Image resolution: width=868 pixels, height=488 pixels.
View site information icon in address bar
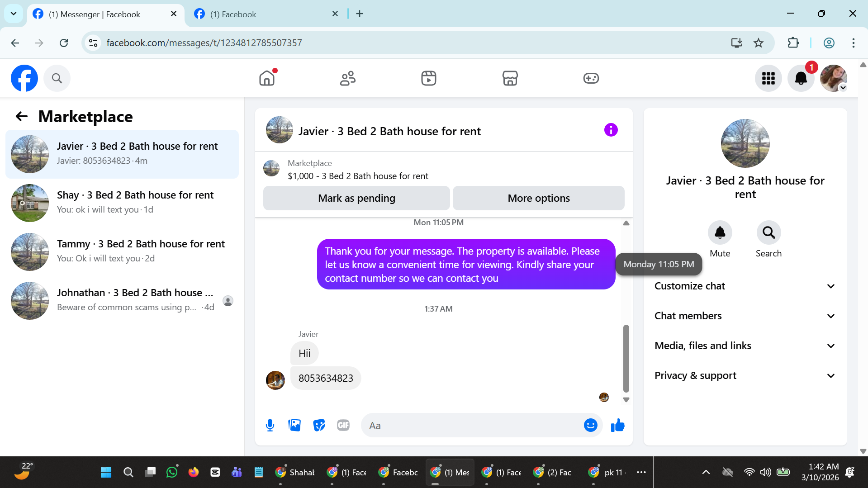click(93, 43)
